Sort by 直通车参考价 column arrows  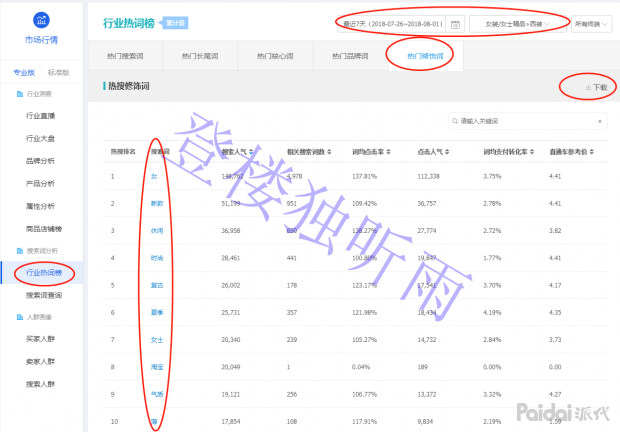[x=592, y=152]
